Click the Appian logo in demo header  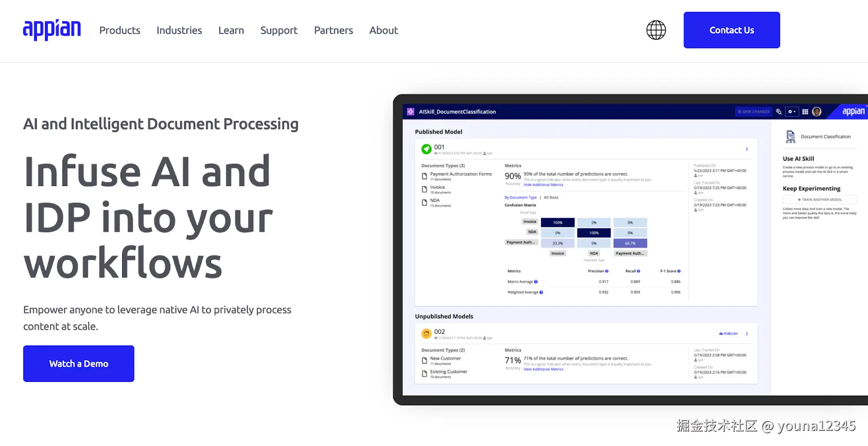(x=853, y=111)
